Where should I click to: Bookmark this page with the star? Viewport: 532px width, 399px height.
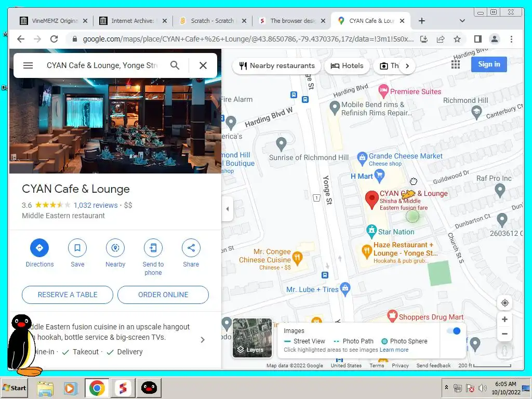457,39
